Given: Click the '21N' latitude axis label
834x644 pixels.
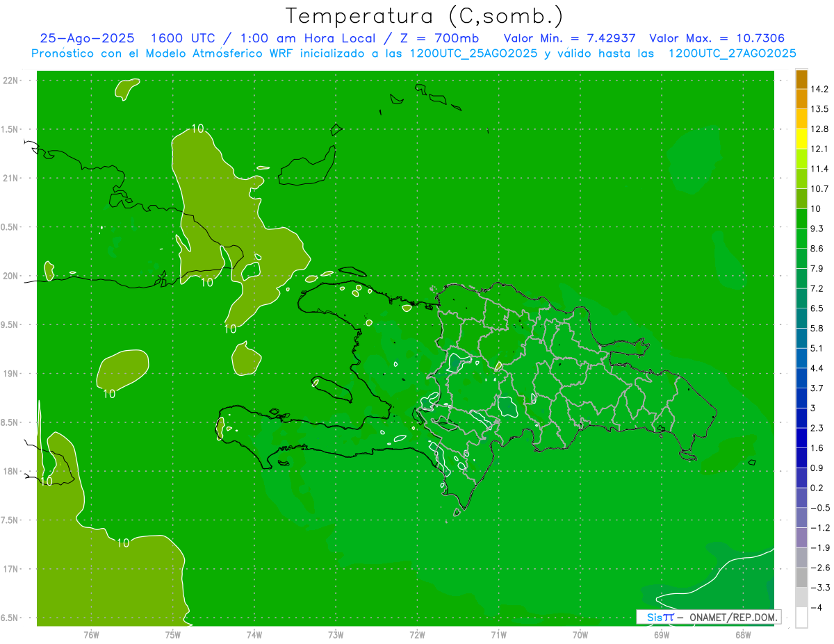Looking at the screenshot, I should [x=11, y=178].
